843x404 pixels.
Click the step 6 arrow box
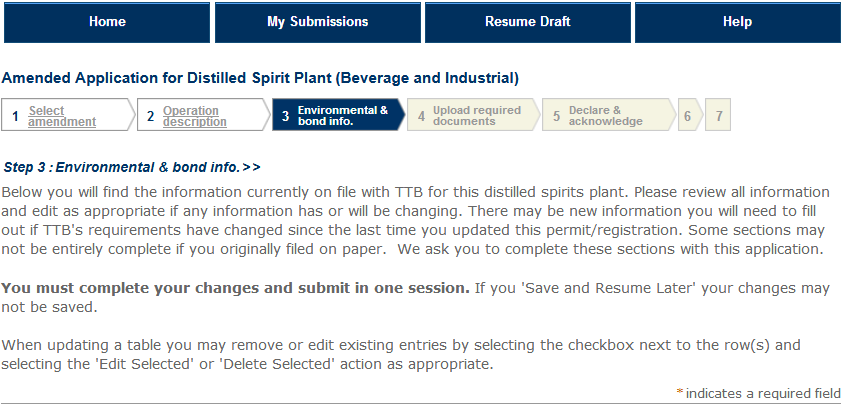tap(687, 116)
